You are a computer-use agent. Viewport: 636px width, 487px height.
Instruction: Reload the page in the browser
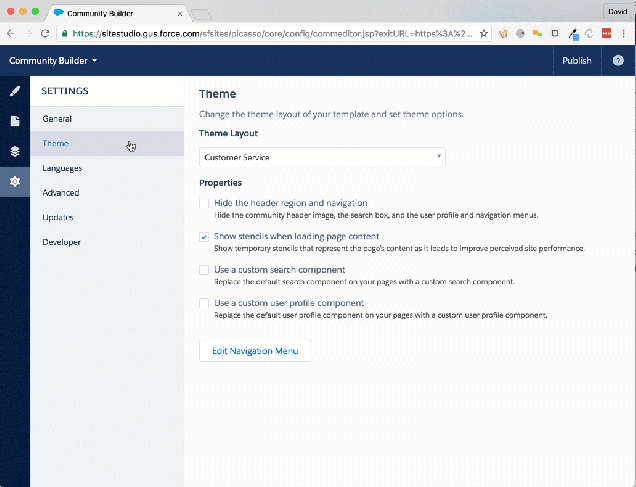point(46,33)
